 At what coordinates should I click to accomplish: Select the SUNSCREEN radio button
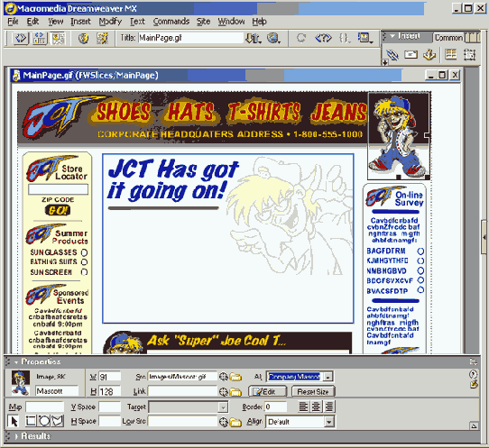(84, 272)
